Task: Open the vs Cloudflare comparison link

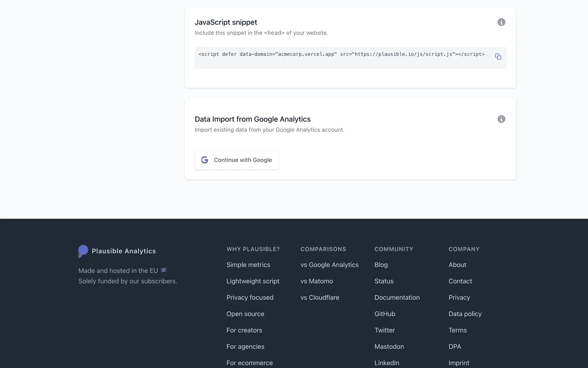Action: point(319,297)
